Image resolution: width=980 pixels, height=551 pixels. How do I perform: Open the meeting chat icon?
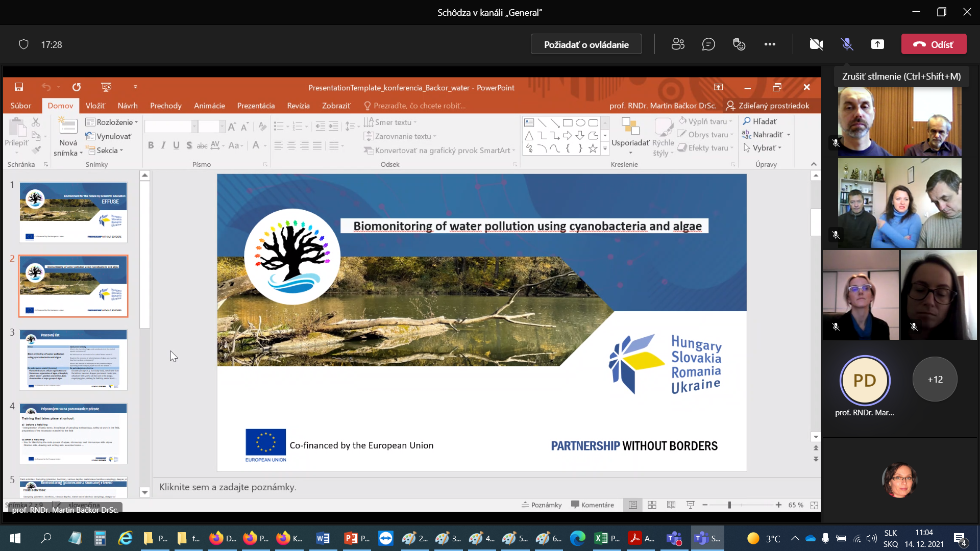tap(708, 44)
